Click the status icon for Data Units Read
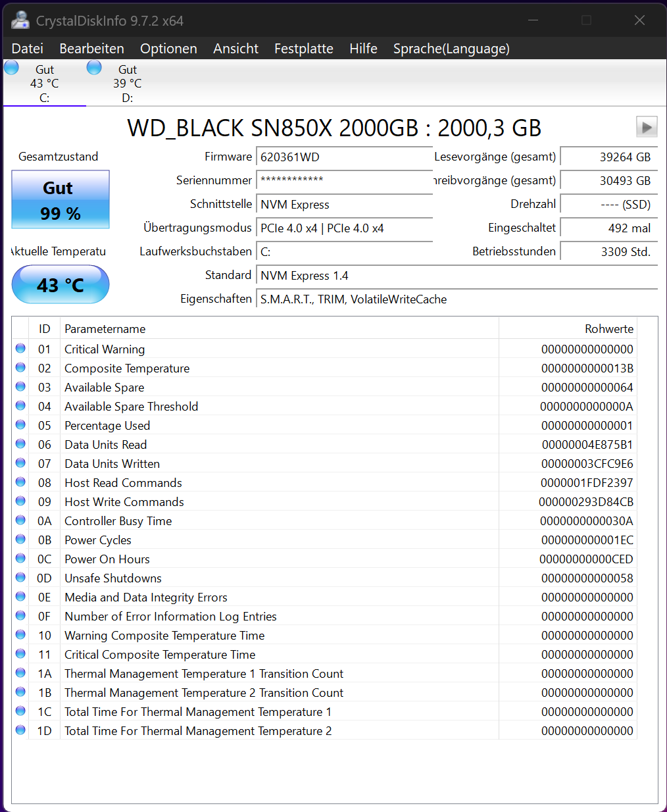The width and height of the screenshot is (667, 812). [20, 444]
